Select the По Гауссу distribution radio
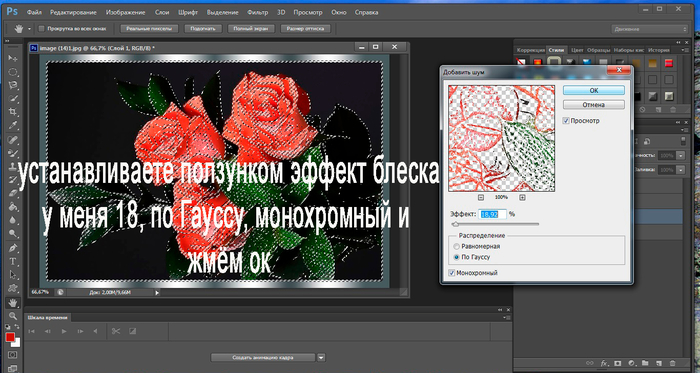 pos(456,257)
